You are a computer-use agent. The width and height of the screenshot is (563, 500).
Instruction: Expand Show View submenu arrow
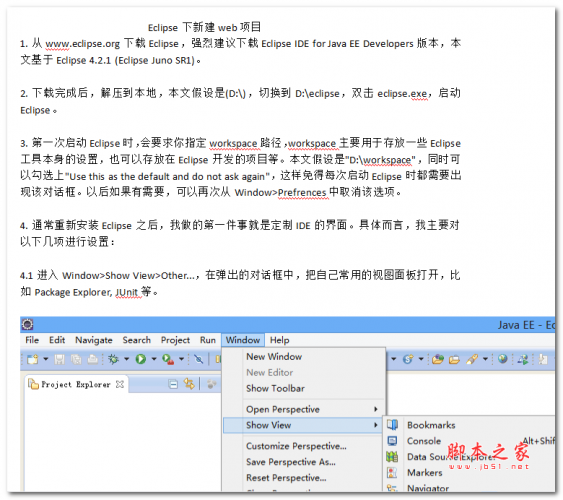pyautogui.click(x=376, y=425)
